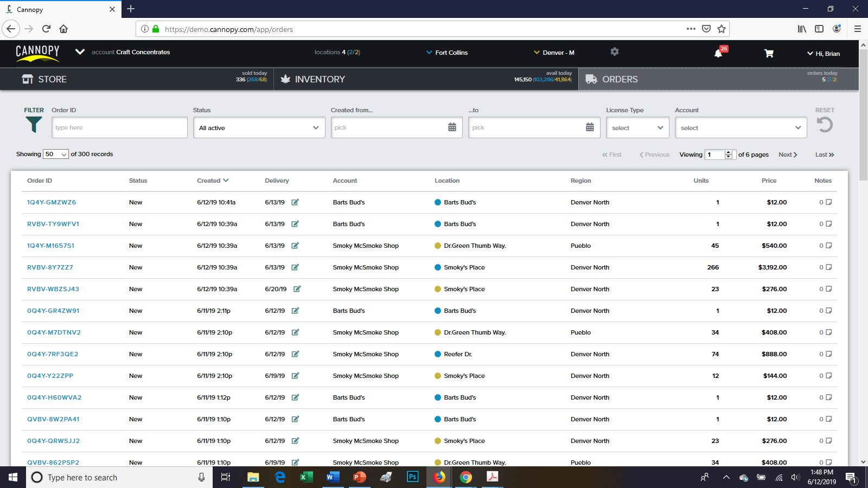Open the shopping cart
The width and height of the screenshot is (868, 488).
[x=769, y=54]
